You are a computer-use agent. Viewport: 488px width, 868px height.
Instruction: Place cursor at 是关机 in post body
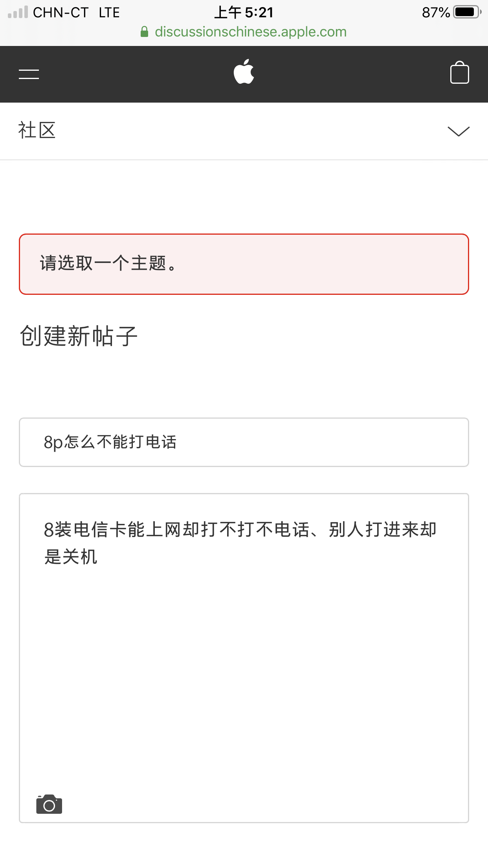click(x=71, y=557)
